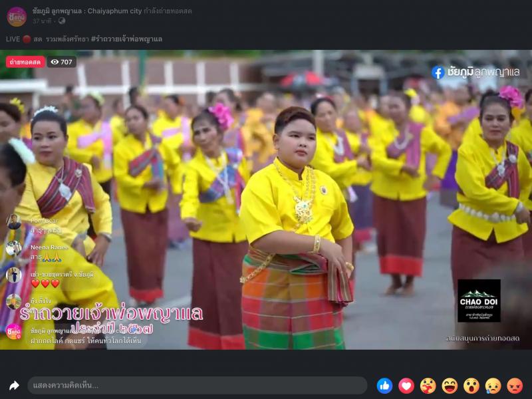Screen dimensions: 532x399
Task: Click the comment input field
Action: click(197, 386)
